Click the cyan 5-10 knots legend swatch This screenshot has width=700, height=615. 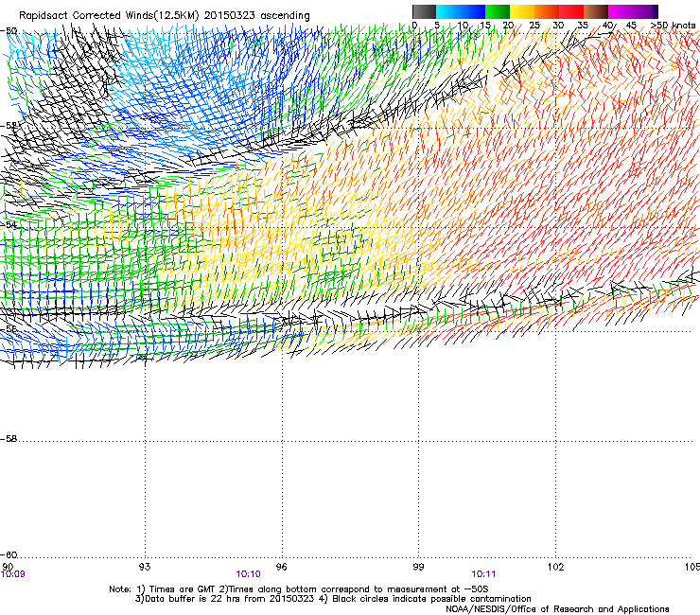[448, 11]
